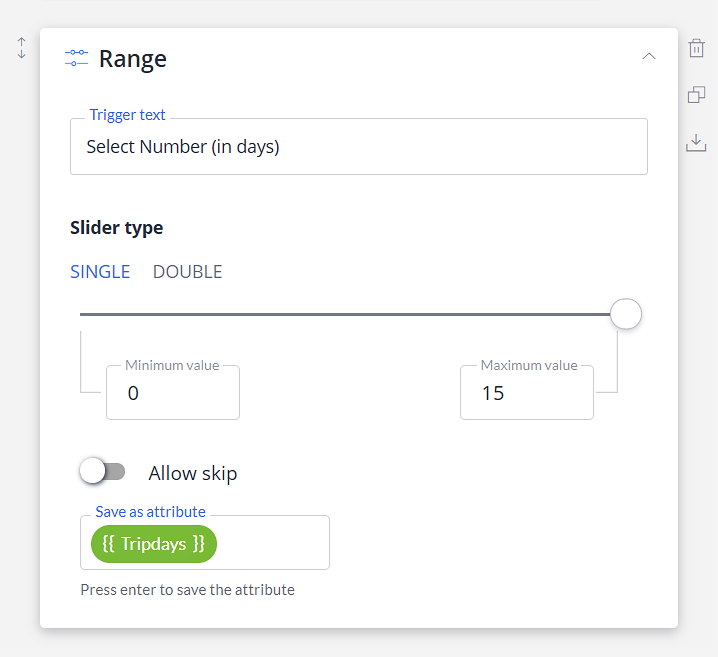The height and width of the screenshot is (657, 718).
Task: Click the download/export icon beside the card
Action: [696, 142]
